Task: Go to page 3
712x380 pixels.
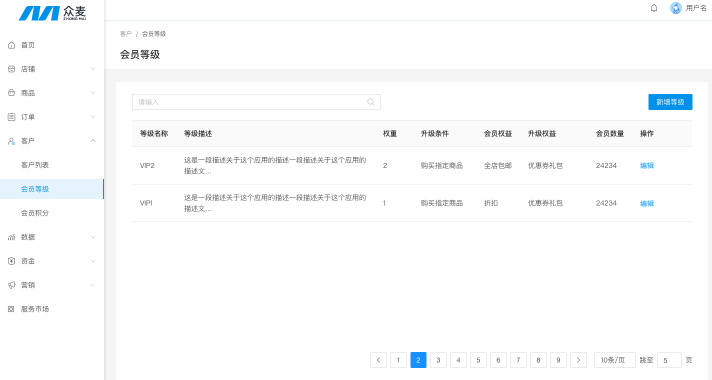Action: [x=438, y=360]
